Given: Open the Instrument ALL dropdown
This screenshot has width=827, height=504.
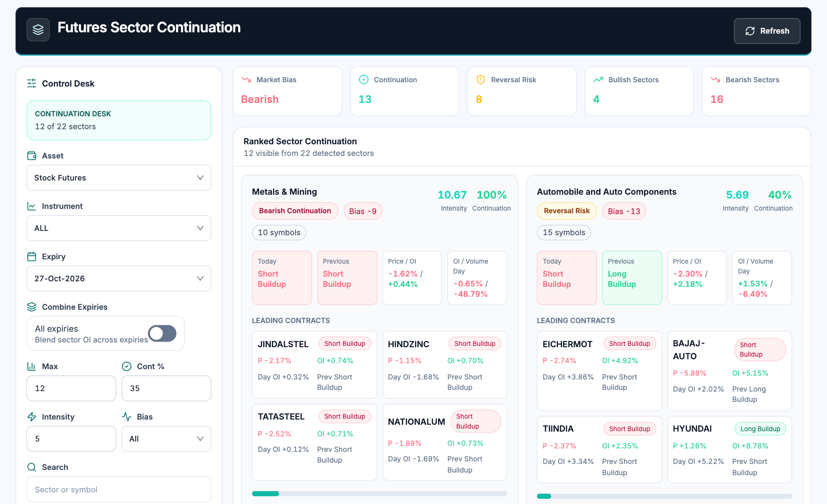Looking at the screenshot, I should (x=119, y=228).
